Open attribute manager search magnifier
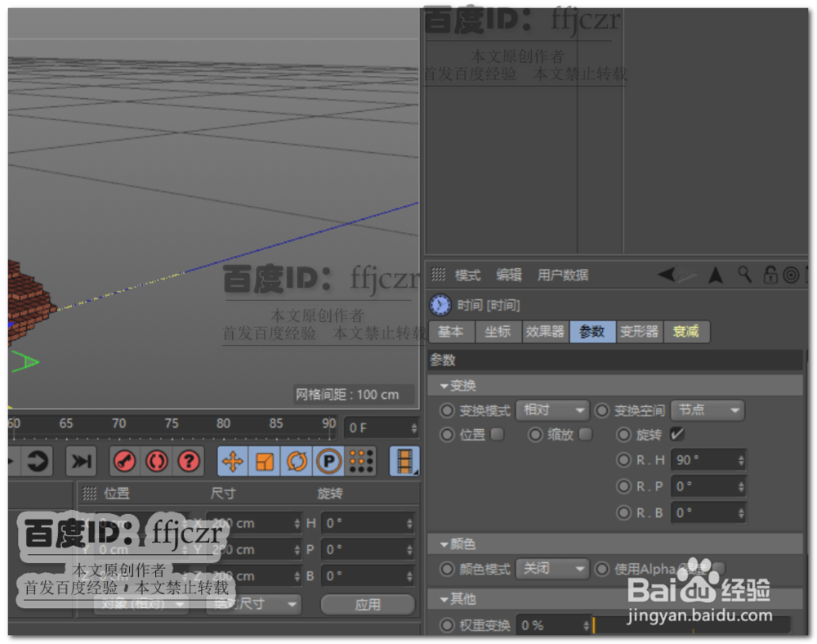817x644 pixels. coord(744,274)
